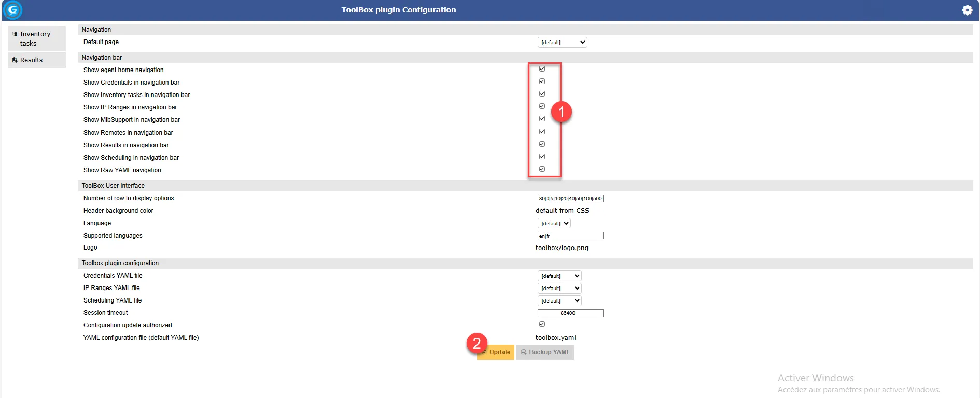The width and height of the screenshot is (980, 398).
Task: Open the Default page dropdown
Action: (x=562, y=43)
